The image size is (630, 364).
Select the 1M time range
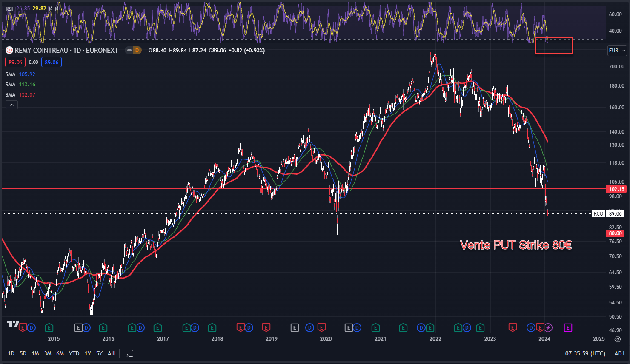pos(35,353)
